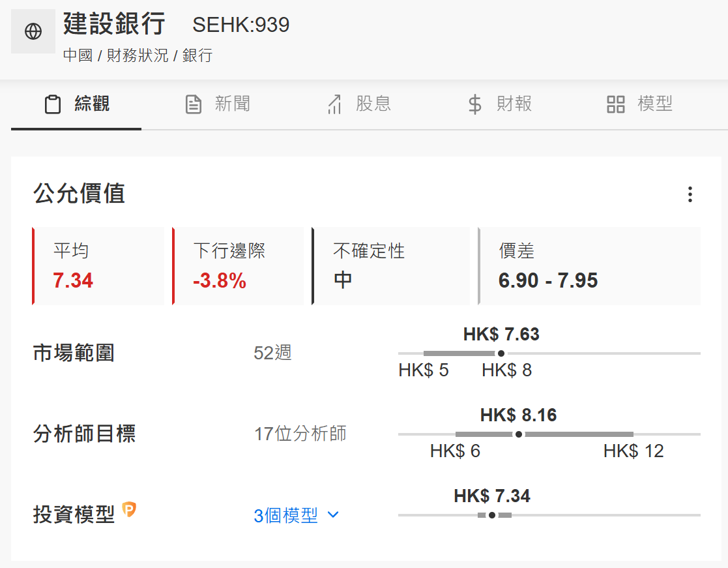
Task: Open the 模型 models tab
Action: coord(639,104)
